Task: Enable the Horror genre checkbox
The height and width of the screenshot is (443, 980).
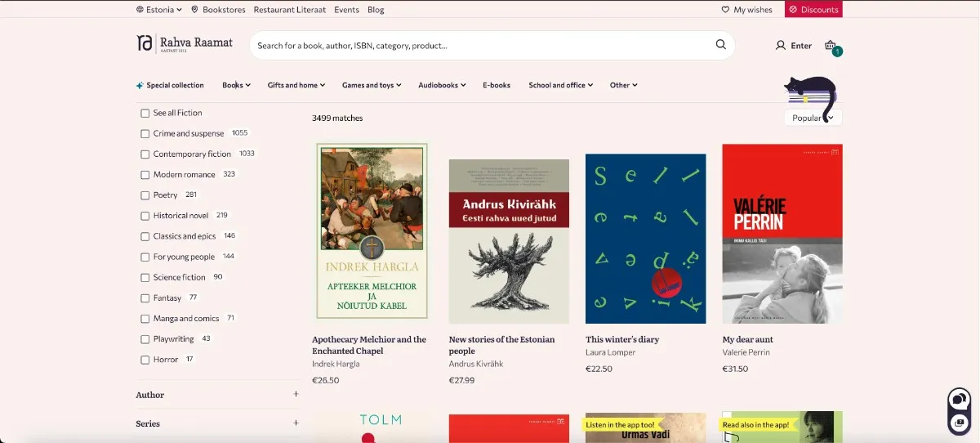Action: 145,360
